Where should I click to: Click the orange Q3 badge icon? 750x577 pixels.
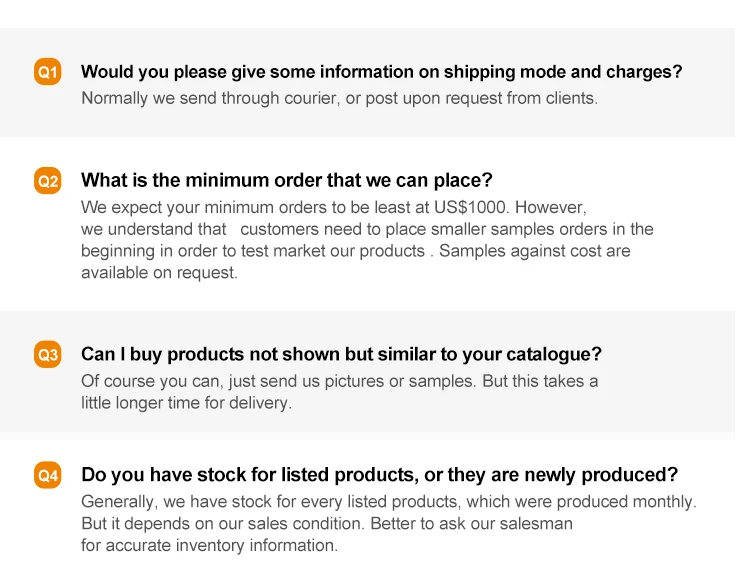[x=48, y=355]
